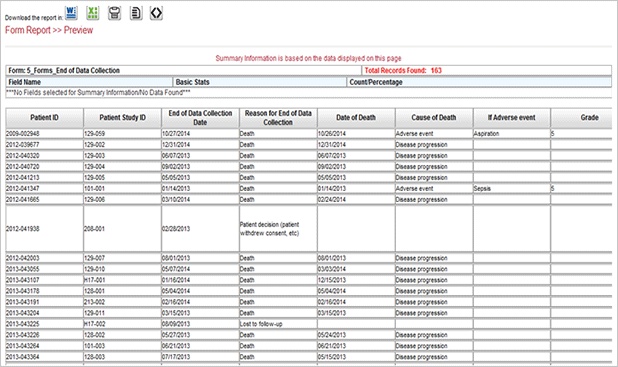Click study ID 129-059
This screenshot has height=367, width=618.
pos(95,134)
